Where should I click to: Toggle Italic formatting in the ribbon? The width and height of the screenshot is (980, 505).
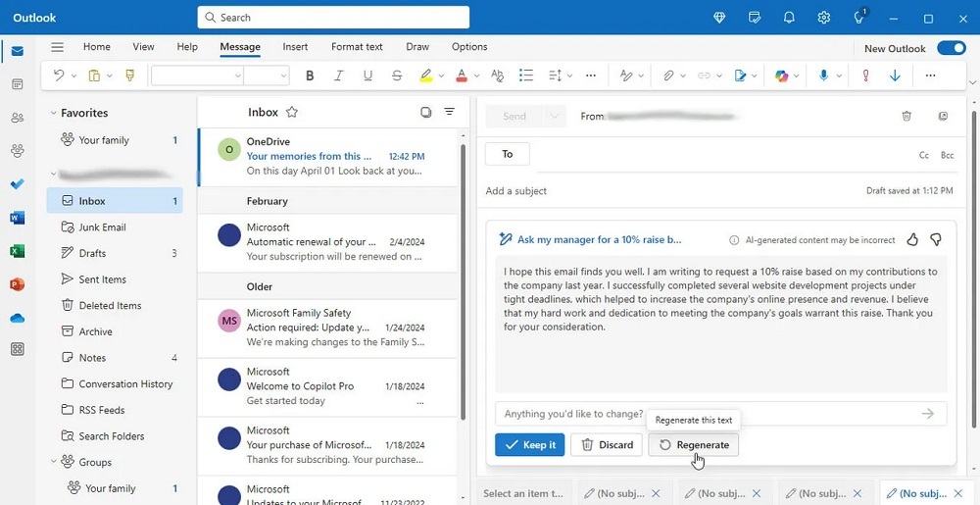click(339, 76)
